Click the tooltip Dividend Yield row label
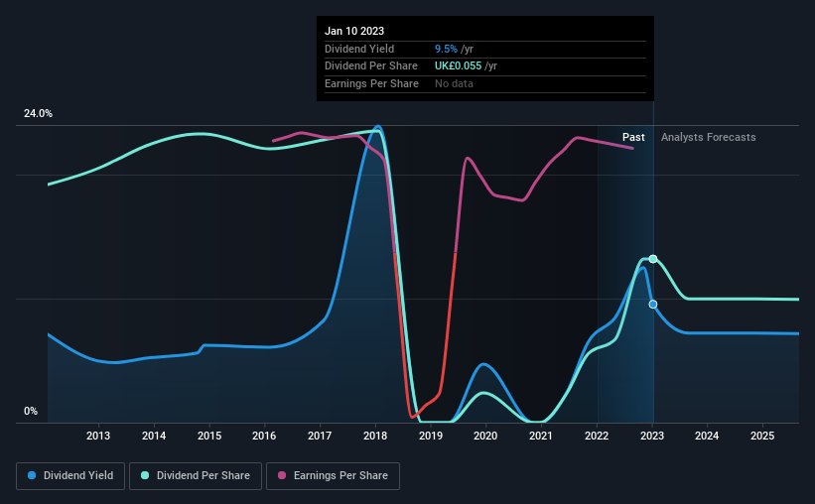 pyautogui.click(x=359, y=49)
